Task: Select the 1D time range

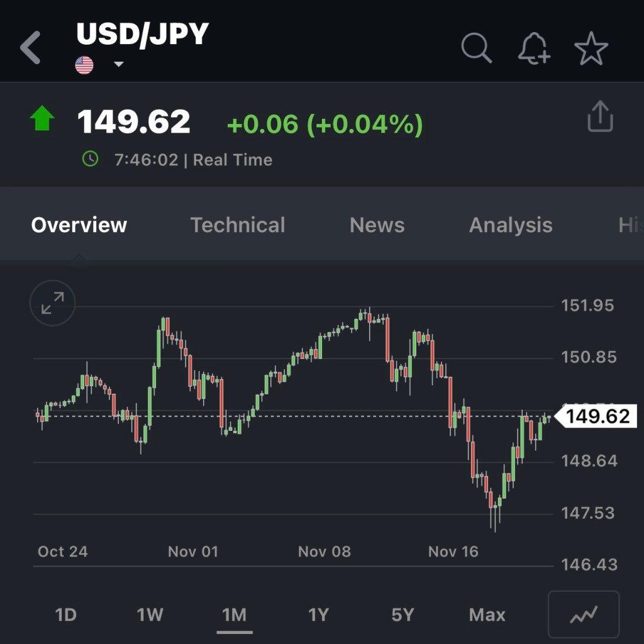Action: click(x=66, y=614)
